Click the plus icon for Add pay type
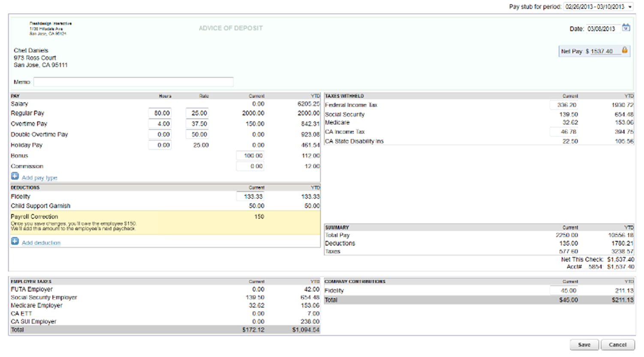Viewport: 644px width, 357px height. [x=15, y=176]
